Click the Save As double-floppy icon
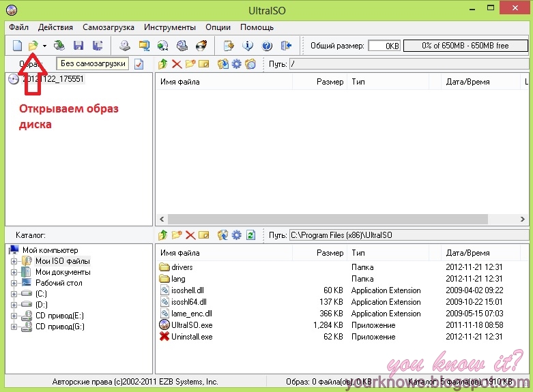The height and width of the screenshot is (392, 533). point(98,46)
